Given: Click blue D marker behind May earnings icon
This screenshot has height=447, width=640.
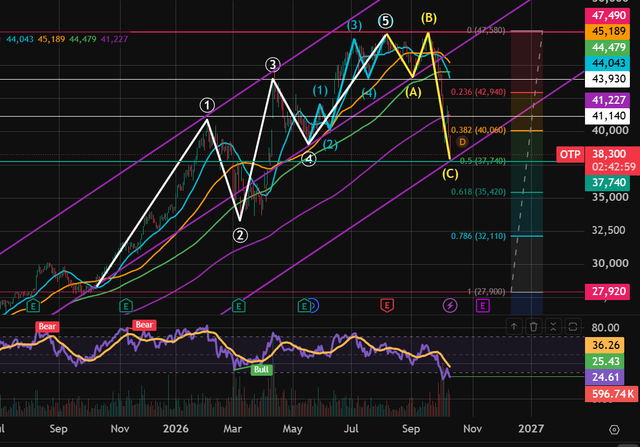Looking at the screenshot, I should [x=315, y=305].
